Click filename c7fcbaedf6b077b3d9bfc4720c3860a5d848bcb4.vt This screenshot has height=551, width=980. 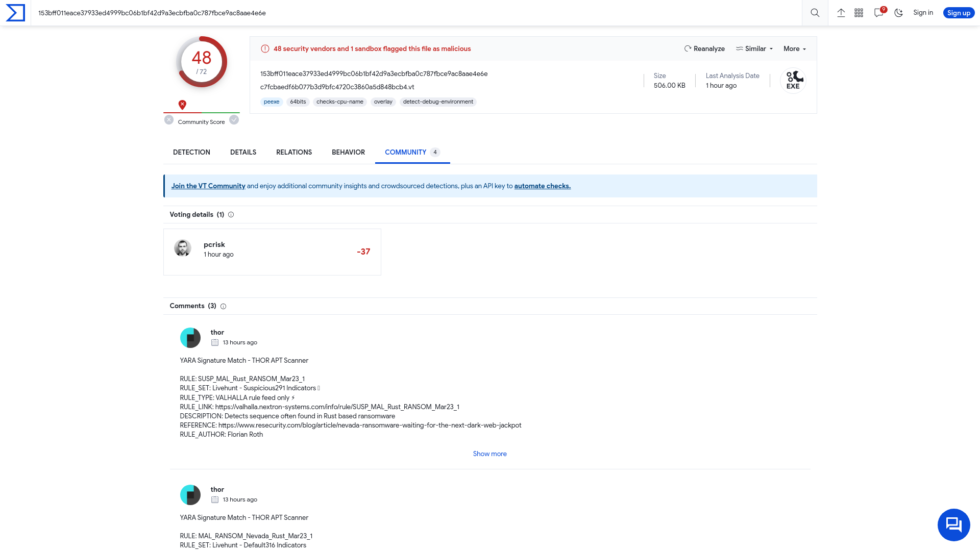click(337, 87)
